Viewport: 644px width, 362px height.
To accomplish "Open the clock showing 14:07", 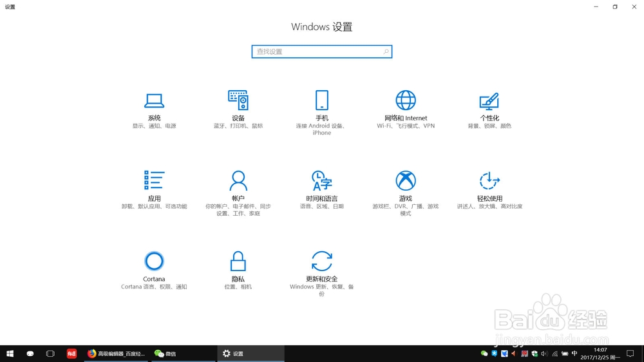I will point(600,354).
